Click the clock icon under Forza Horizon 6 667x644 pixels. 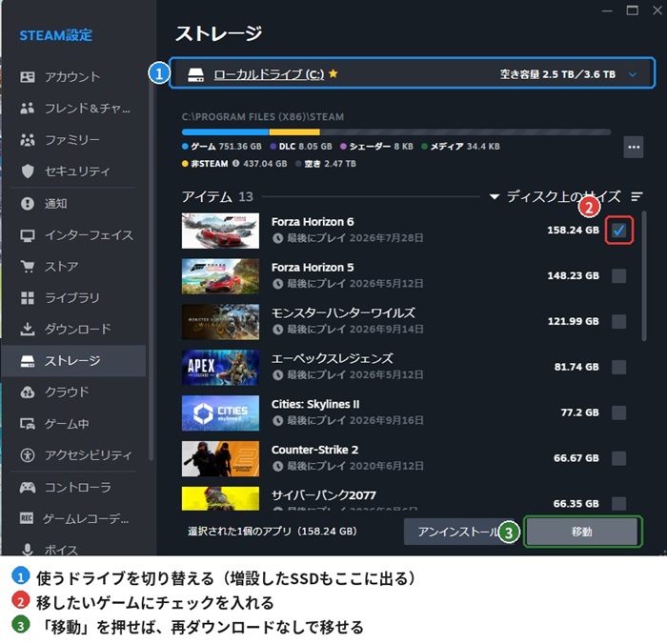click(278, 238)
